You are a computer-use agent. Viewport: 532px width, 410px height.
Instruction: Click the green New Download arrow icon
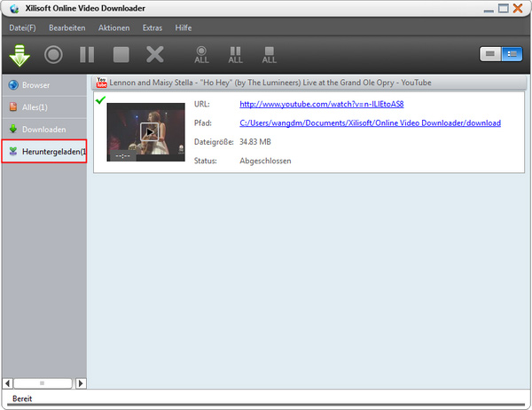20,55
